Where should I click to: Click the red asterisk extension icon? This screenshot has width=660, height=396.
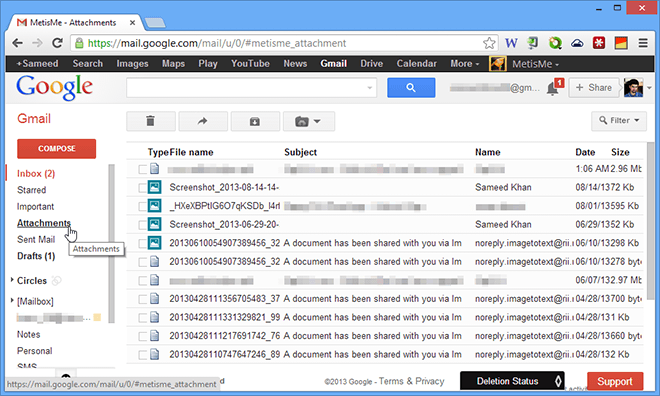point(599,43)
